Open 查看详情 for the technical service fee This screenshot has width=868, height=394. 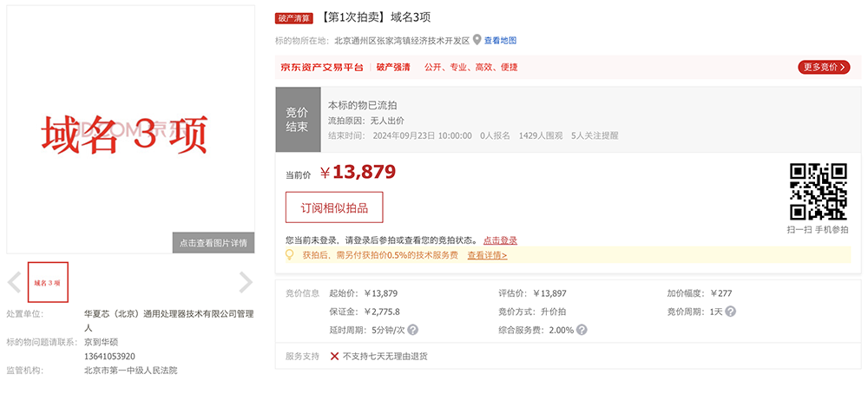click(487, 255)
